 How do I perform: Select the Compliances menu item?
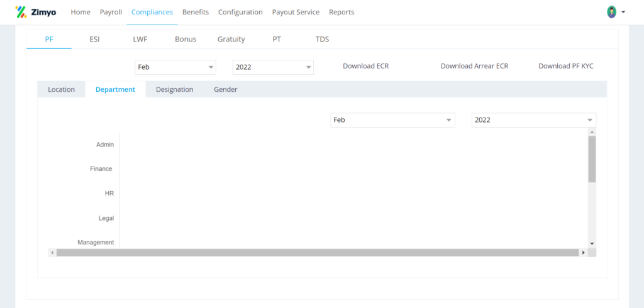tap(152, 12)
